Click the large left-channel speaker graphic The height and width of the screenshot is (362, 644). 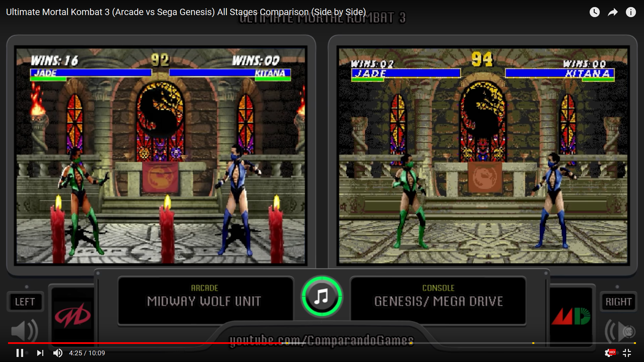coord(24,331)
